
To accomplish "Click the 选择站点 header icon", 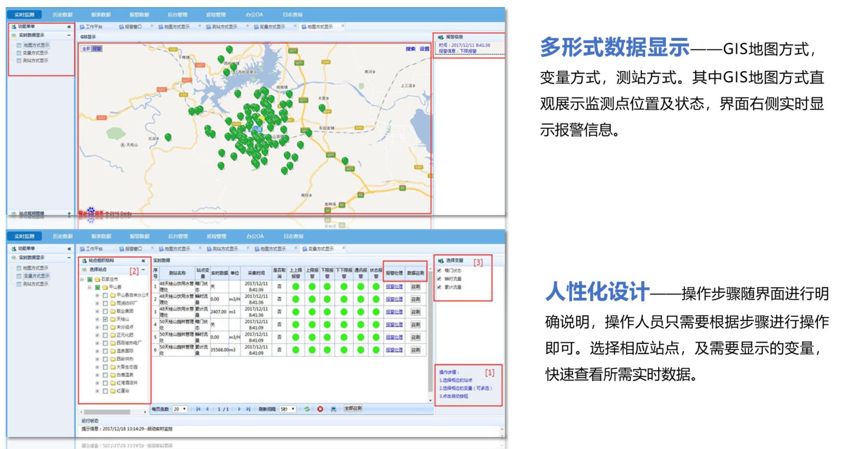I will point(85,270).
